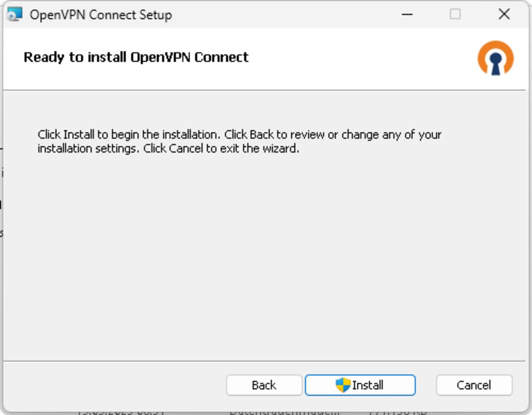Screen dimensions: 532x415
Task: Click the OpenVPN keyhole logo
Action: (x=495, y=58)
